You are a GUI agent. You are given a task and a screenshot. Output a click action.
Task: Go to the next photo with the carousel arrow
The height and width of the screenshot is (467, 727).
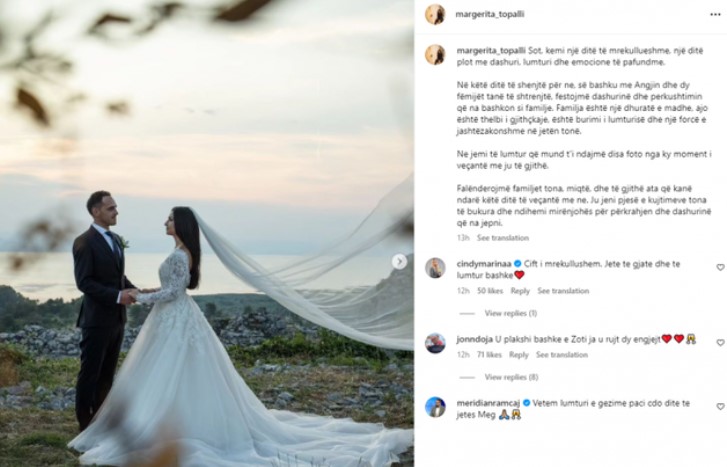[x=399, y=262]
